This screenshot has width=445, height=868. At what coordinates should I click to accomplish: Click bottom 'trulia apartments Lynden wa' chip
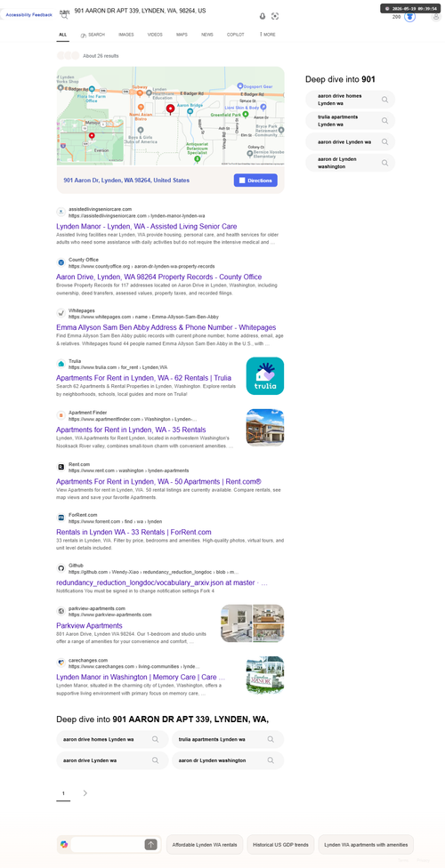pyautogui.click(x=228, y=739)
